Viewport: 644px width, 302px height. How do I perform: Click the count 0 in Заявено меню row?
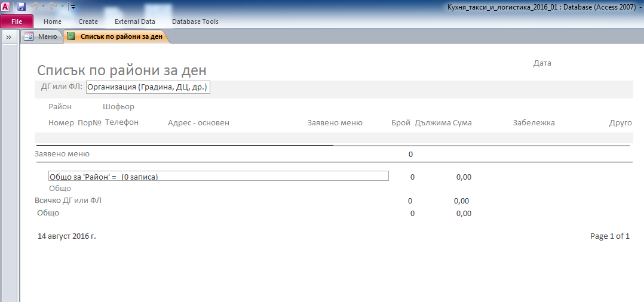(x=411, y=155)
